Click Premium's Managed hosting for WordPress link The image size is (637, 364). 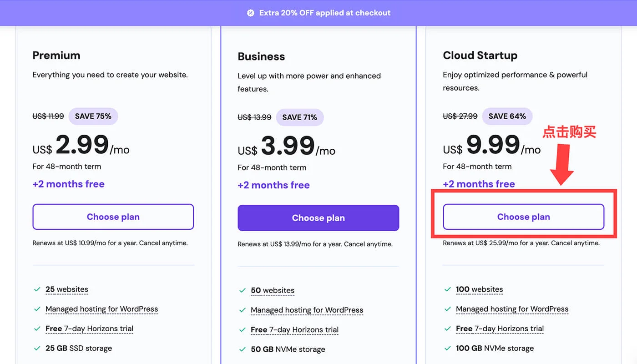(101, 309)
